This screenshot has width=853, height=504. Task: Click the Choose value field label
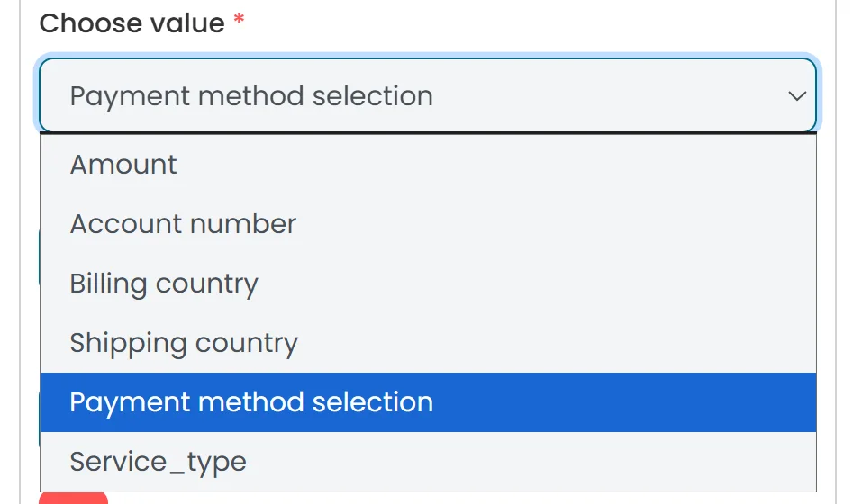pos(132,23)
